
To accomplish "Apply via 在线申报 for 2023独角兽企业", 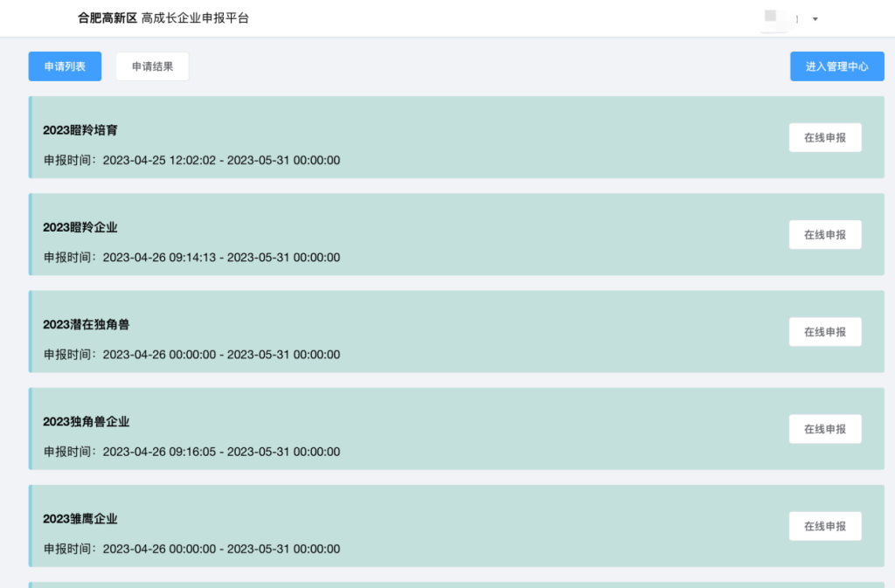I will coord(824,429).
